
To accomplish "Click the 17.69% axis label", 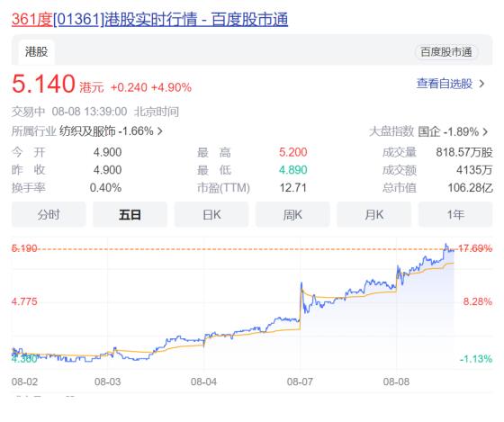I will 475,248.
